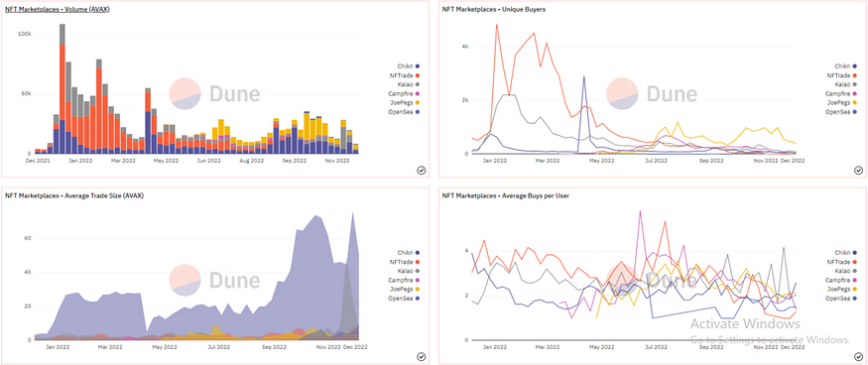Click 'Jun 2022' axis label in Volume chart
Viewport: 868px width, 365px height.
coord(209,162)
